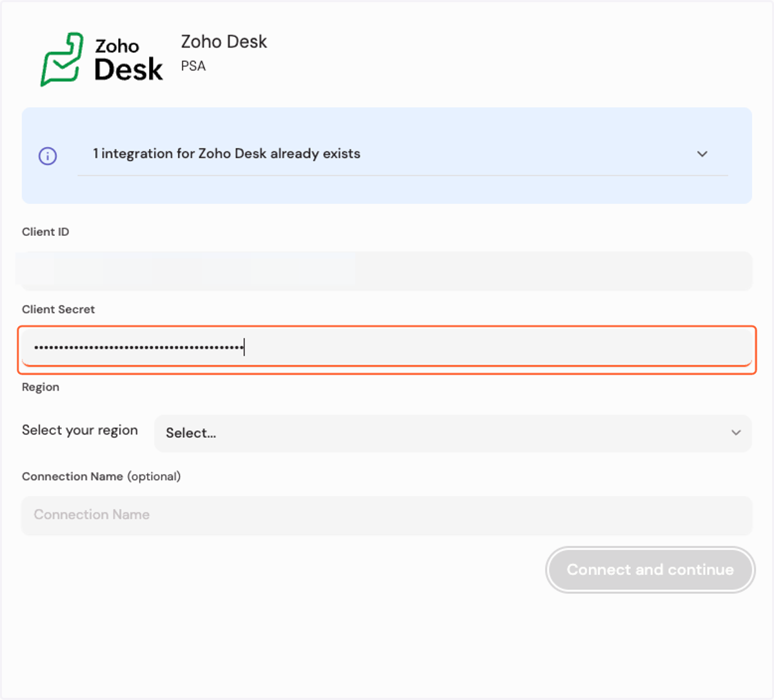Click the 'Client Secret' field label
The image size is (774, 700).
point(58,309)
